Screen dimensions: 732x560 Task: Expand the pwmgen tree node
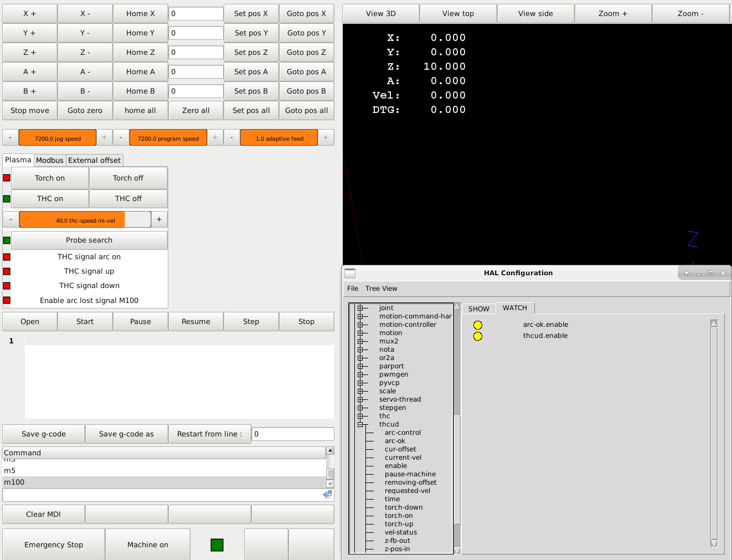(360, 374)
